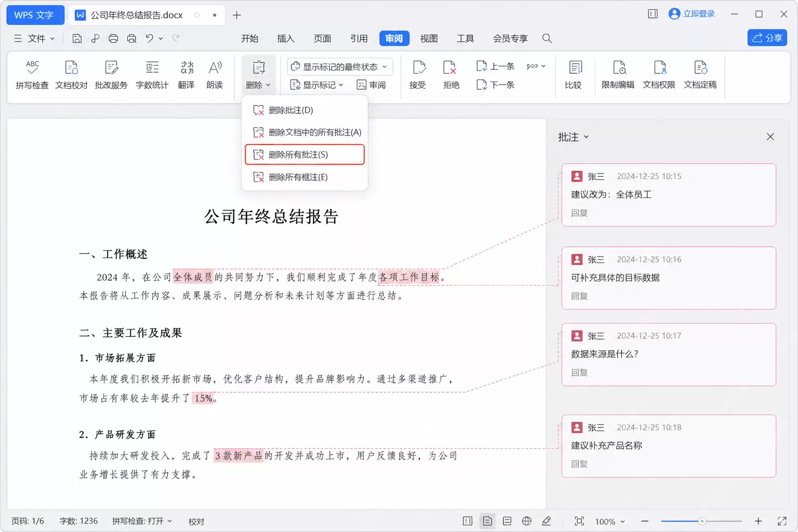Switch to the 开始 ribbon tab
This screenshot has width=798, height=532.
coord(250,38)
